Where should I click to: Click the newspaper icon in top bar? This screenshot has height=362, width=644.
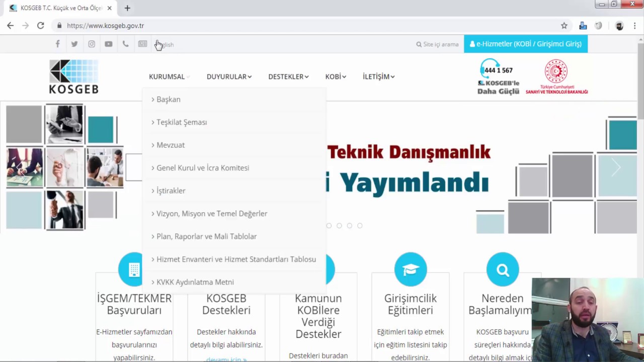pyautogui.click(x=143, y=44)
